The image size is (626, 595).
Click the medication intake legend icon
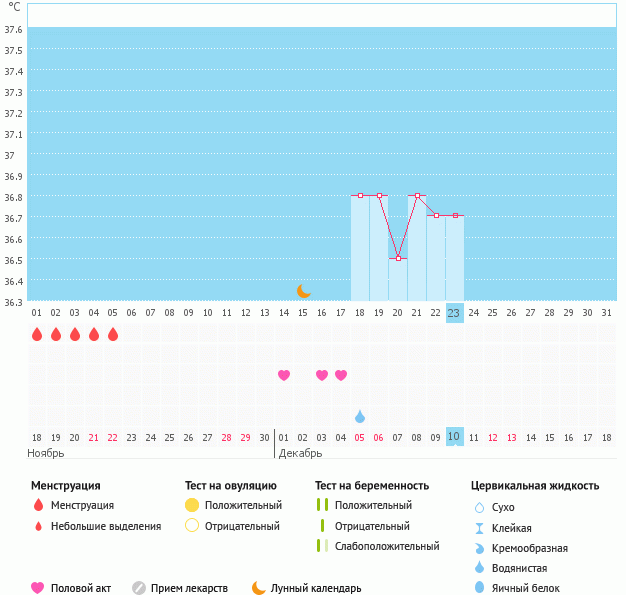click(x=139, y=588)
